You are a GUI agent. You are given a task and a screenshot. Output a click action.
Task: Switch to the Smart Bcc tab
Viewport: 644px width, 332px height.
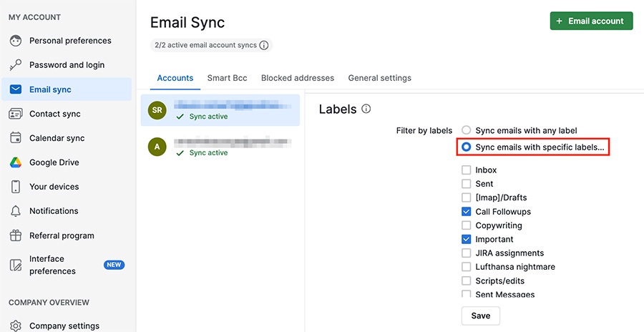(227, 78)
